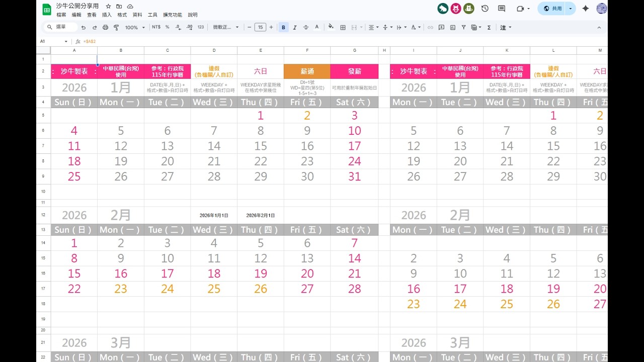Select column D header
The width and height of the screenshot is (644, 362).
(214, 50)
